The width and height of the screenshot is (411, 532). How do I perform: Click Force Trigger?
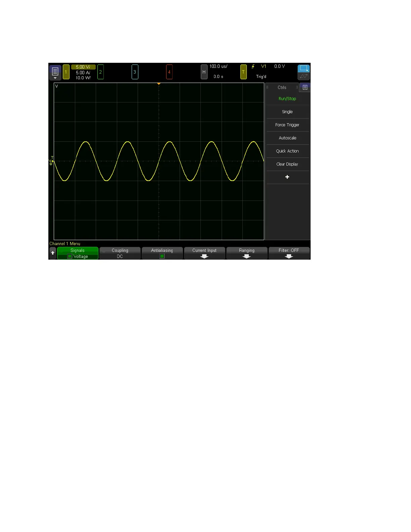287,125
